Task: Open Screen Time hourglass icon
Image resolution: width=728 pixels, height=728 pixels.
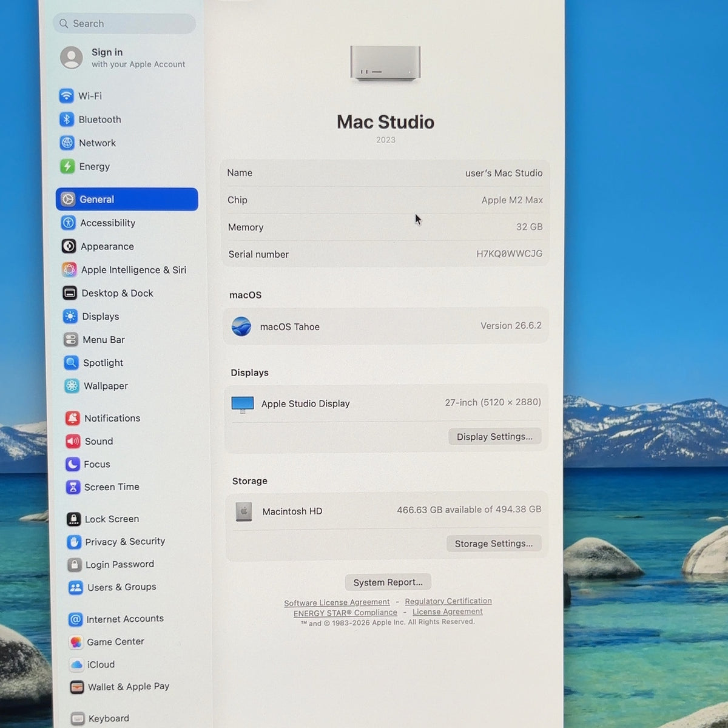Action: [x=73, y=487]
